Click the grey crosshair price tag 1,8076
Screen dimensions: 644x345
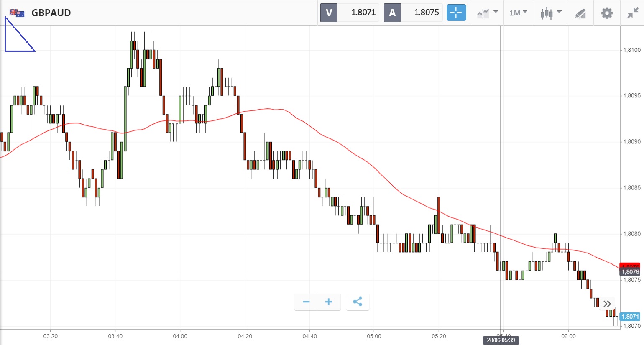point(630,272)
